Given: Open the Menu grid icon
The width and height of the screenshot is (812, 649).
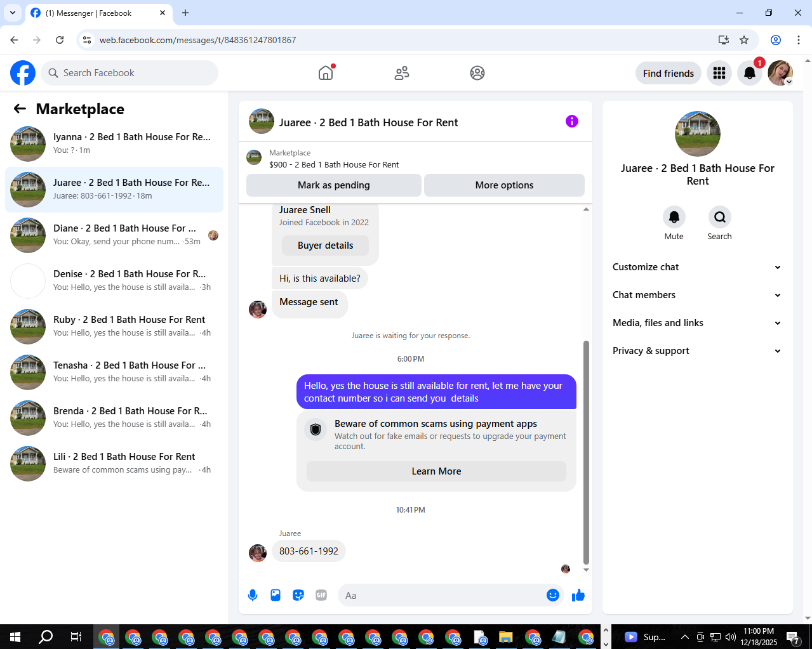Looking at the screenshot, I should (x=719, y=73).
